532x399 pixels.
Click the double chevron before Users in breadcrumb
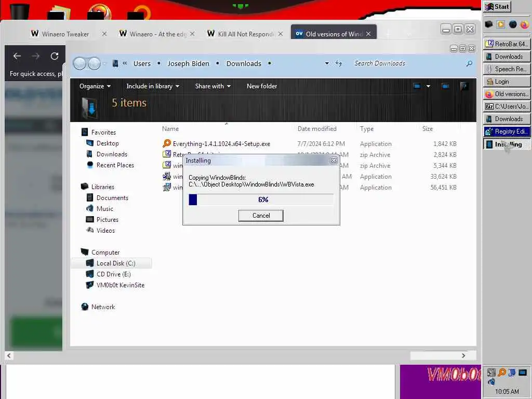tap(125, 63)
